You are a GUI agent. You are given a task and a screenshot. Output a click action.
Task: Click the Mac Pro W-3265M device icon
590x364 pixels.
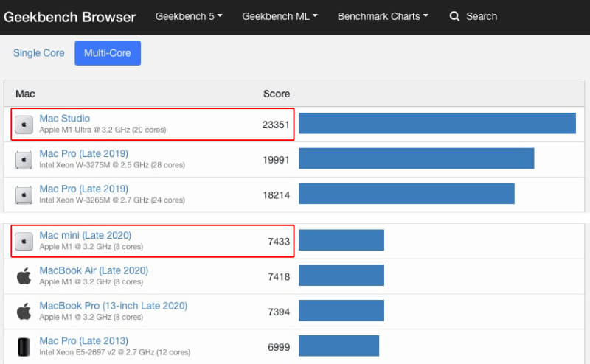[x=24, y=195]
